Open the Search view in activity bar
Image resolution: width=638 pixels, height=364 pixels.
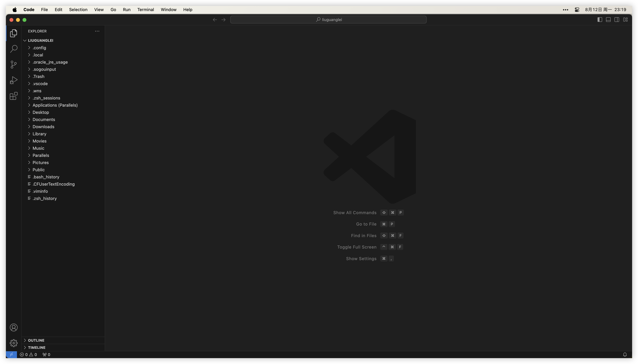click(x=14, y=49)
